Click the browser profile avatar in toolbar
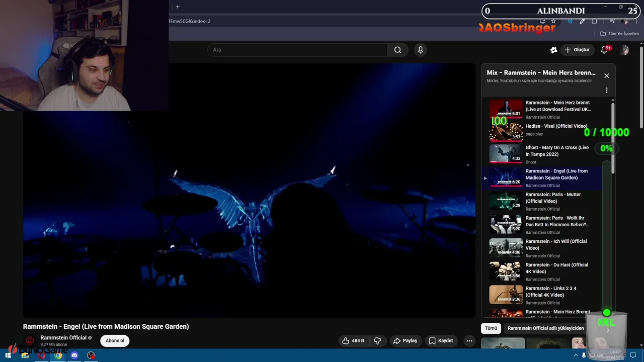Image resolution: width=644 pixels, height=362 pixels. coord(625,21)
